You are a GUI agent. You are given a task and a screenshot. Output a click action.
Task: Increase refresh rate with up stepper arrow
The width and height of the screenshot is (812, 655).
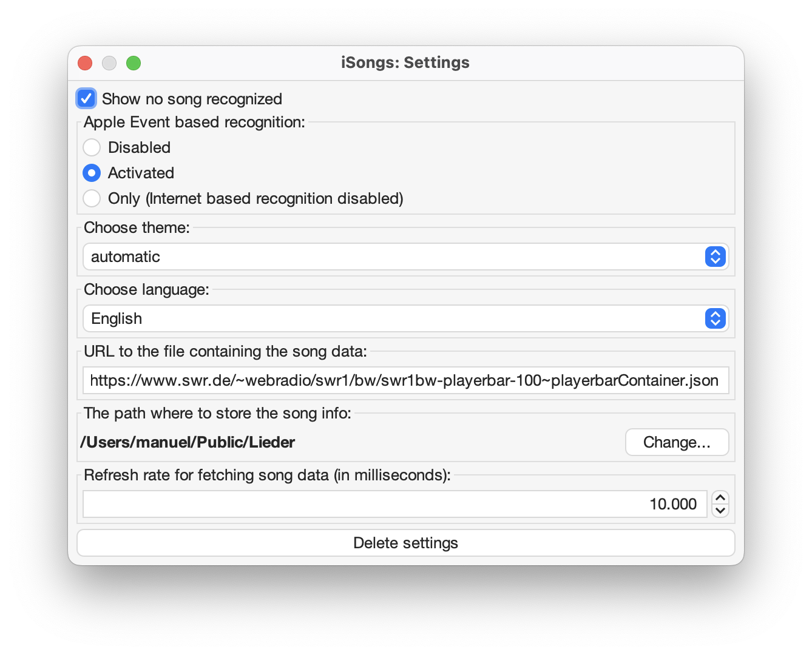coord(720,498)
